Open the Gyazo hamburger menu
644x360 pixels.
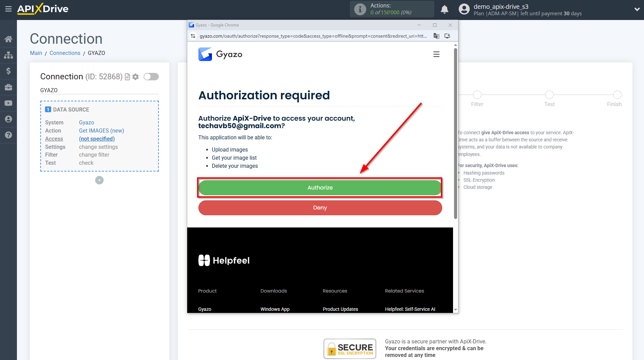click(436, 54)
